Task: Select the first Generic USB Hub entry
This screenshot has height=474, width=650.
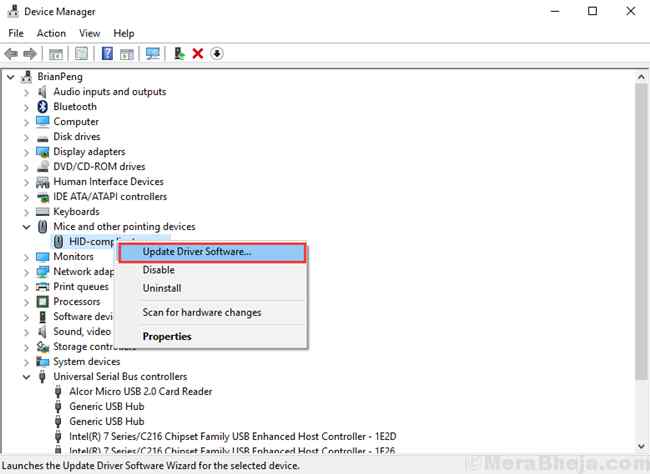Action: 107,406
